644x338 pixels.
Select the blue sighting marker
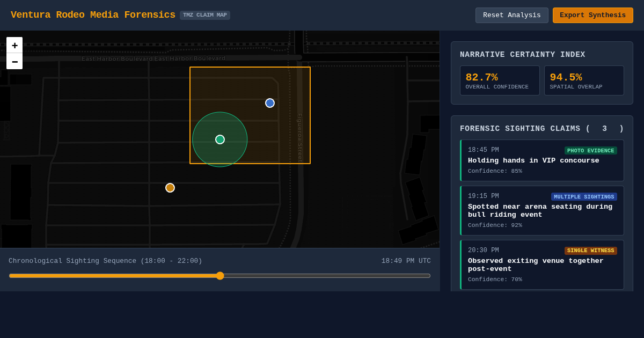(x=270, y=103)
